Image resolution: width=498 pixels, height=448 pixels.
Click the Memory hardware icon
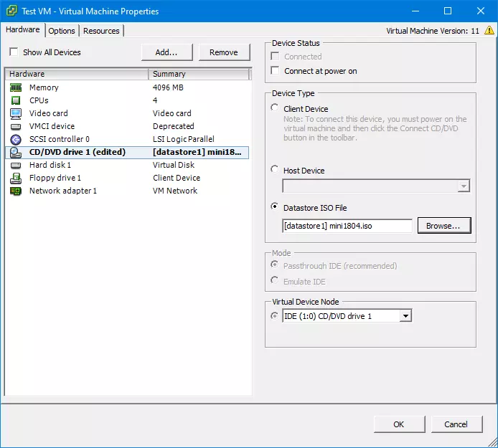(16, 87)
